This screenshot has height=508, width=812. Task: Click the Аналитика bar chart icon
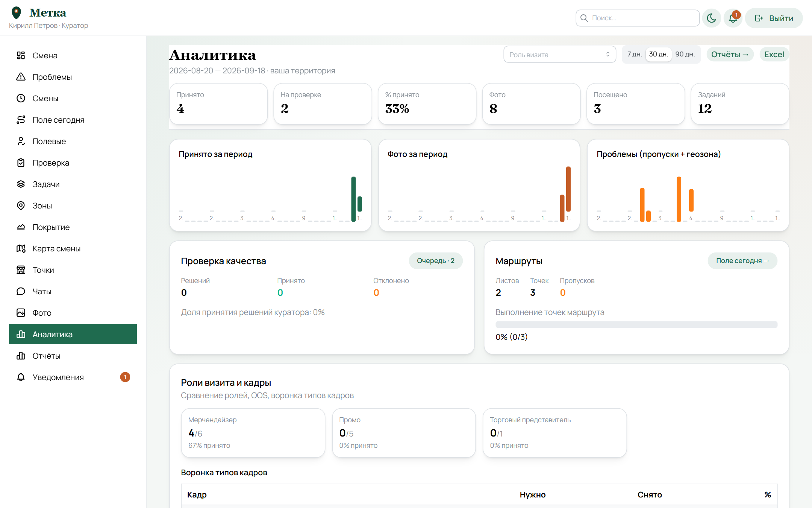[x=21, y=334]
